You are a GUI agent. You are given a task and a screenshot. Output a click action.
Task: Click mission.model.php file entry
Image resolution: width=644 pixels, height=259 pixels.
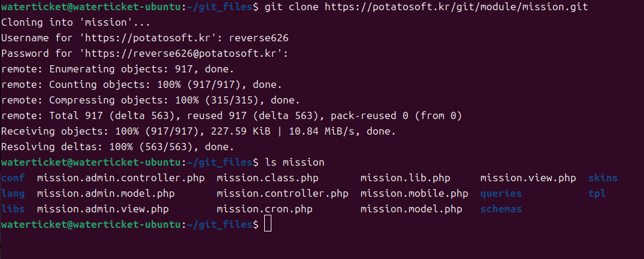pos(412,209)
